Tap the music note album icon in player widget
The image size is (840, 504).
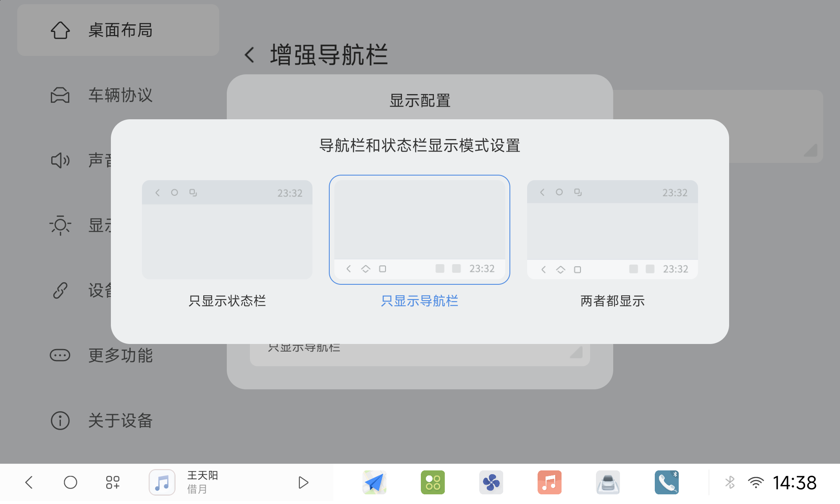tap(162, 482)
